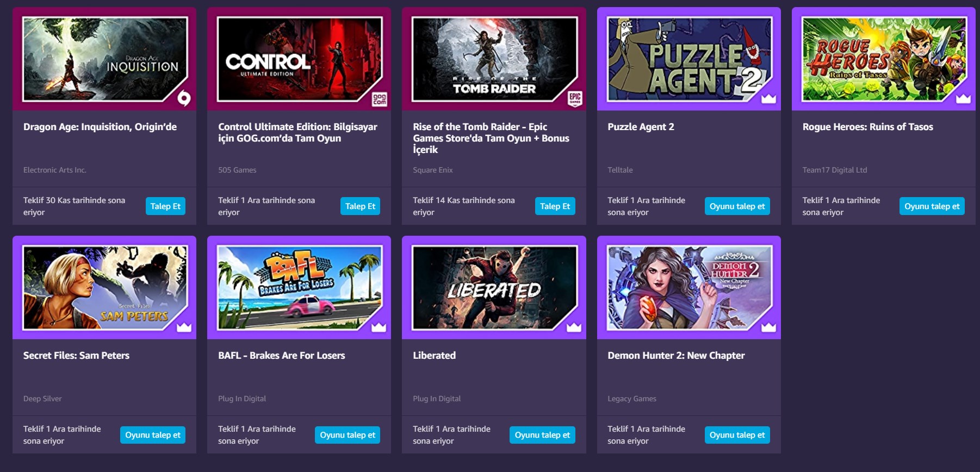This screenshot has height=472, width=980.
Task: Click the crown icon on Liberated card
Action: click(574, 327)
